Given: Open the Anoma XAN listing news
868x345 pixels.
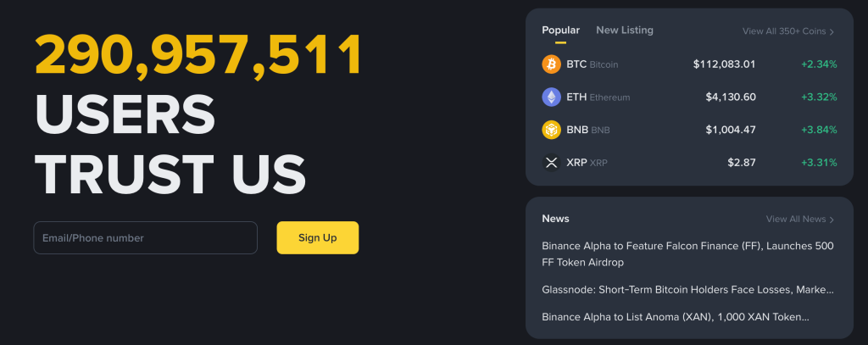Looking at the screenshot, I should click(x=675, y=317).
